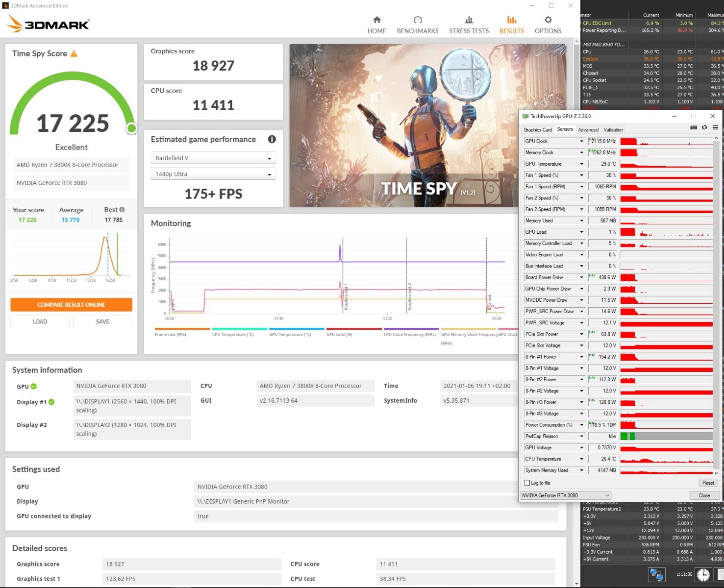Click Chipset sensor row in HWiNFO
This screenshot has width=724, height=588.
652,73
